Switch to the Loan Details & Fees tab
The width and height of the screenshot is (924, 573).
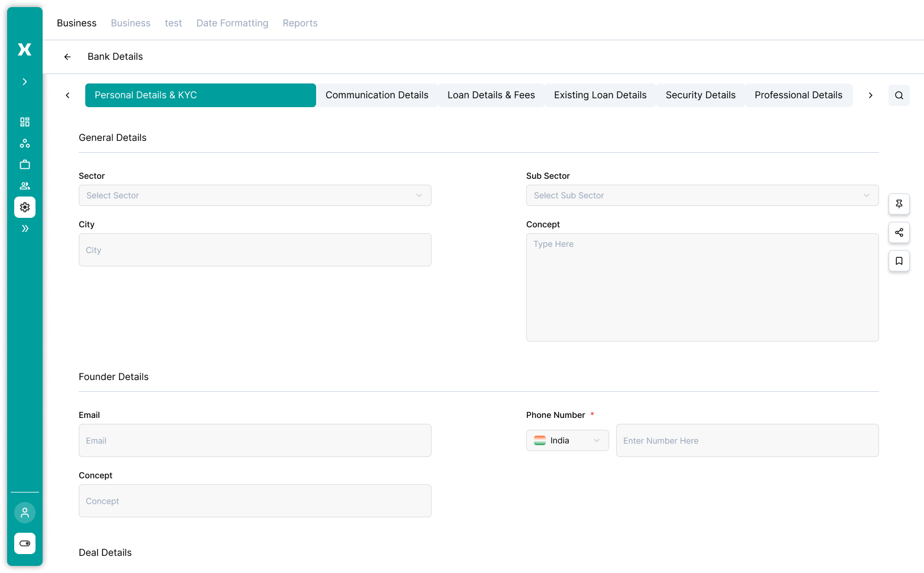(x=491, y=95)
